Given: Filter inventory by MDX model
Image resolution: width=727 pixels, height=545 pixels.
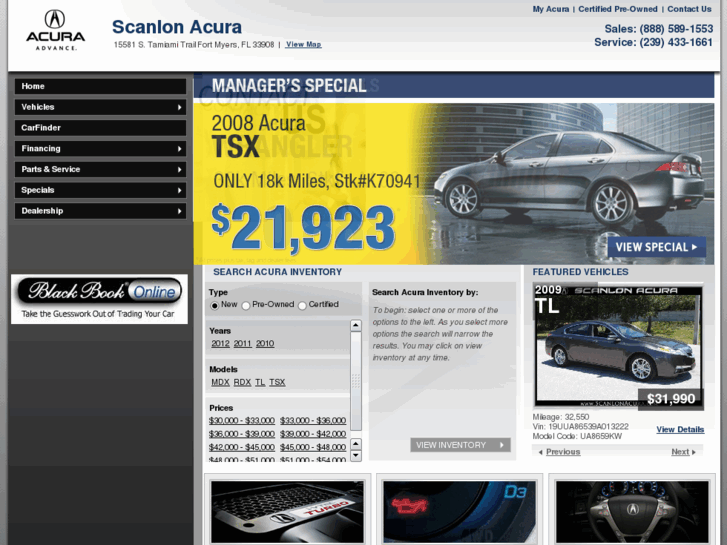Looking at the screenshot, I should [220, 382].
